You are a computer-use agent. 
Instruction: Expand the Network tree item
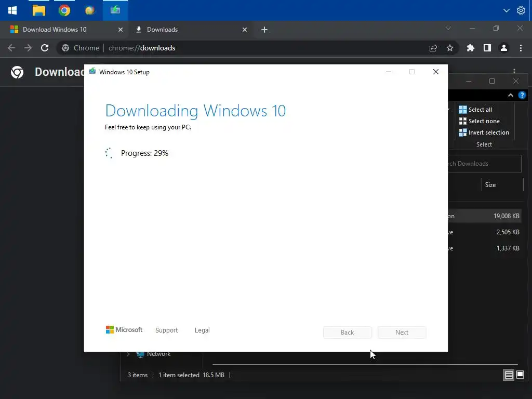click(128, 354)
